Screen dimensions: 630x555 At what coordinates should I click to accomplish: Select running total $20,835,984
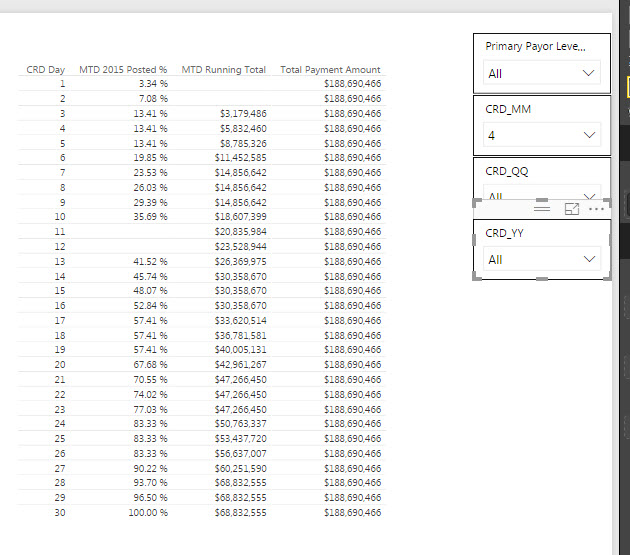(240, 231)
